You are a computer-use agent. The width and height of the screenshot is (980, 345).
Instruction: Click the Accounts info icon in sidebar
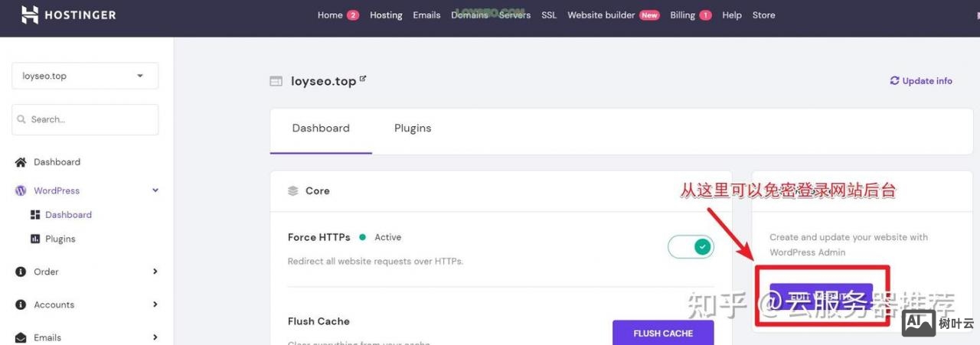pos(21,304)
